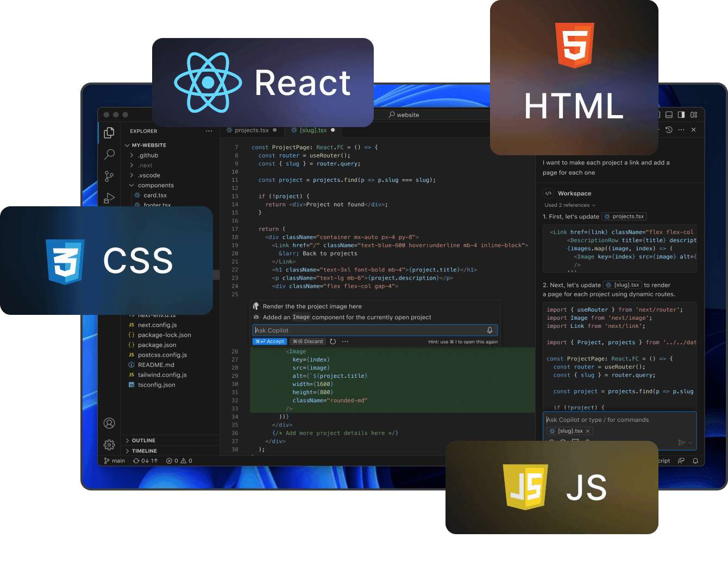
Task: Click the Accept button for inline suggestion
Action: pyautogui.click(x=270, y=341)
